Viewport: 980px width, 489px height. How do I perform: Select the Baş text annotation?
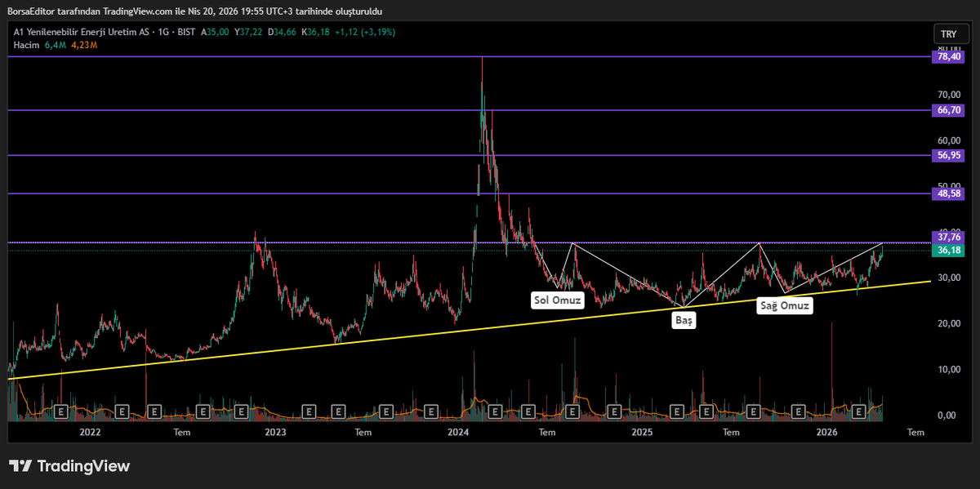click(684, 321)
